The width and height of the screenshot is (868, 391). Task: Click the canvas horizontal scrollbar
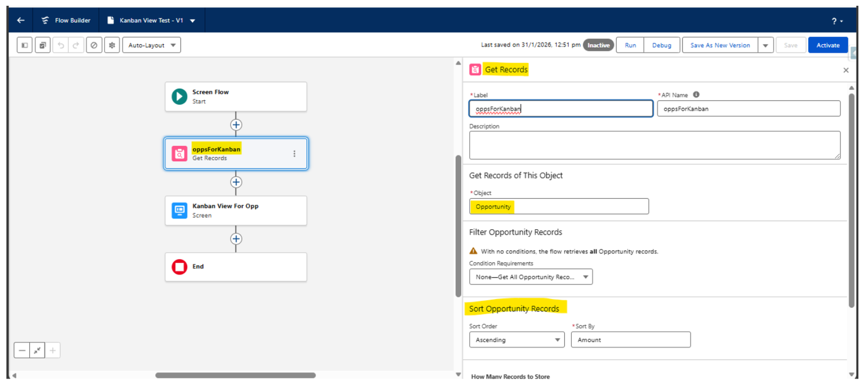click(235, 375)
